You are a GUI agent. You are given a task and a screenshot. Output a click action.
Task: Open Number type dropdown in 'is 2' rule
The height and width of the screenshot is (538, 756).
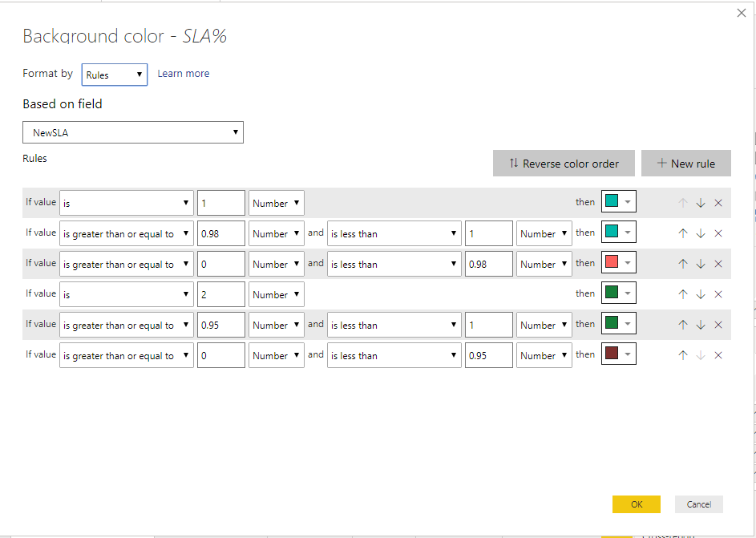click(x=277, y=294)
